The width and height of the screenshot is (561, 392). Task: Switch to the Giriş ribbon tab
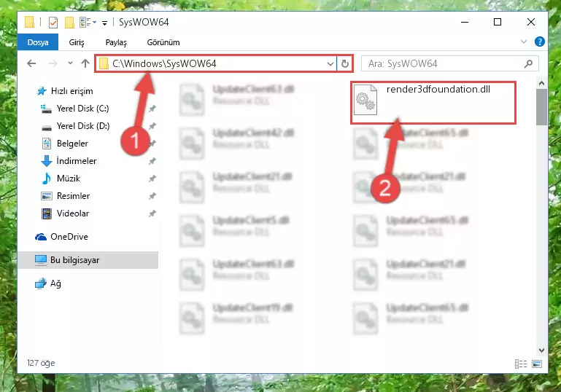(x=77, y=42)
